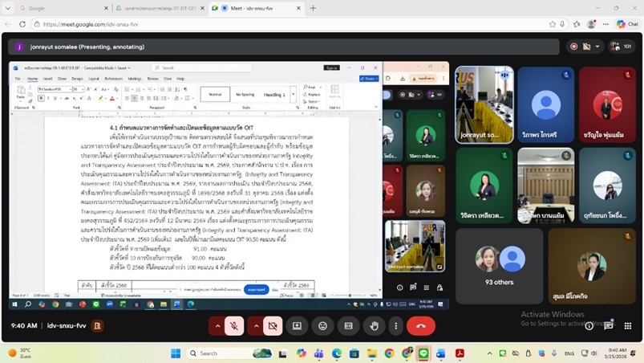
Task: Show the participants list with 101 people
Action: (x=622, y=47)
